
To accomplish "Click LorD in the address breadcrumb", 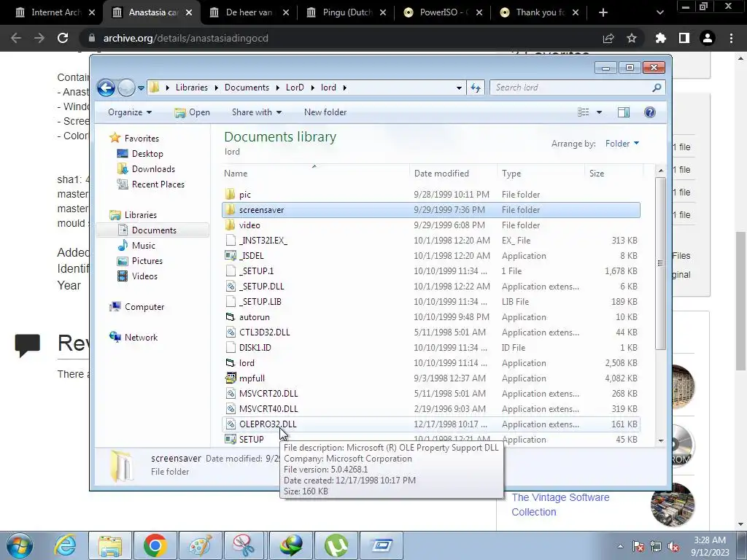I will point(295,87).
